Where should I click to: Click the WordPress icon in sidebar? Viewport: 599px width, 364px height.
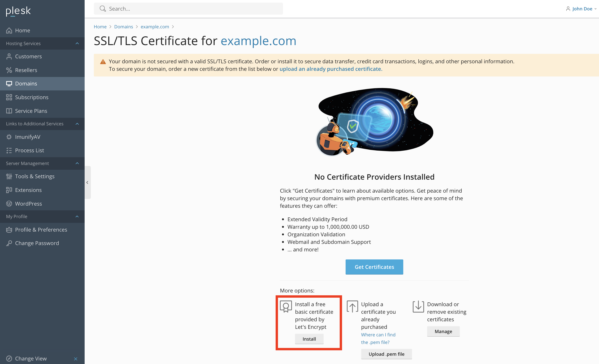[x=9, y=204]
